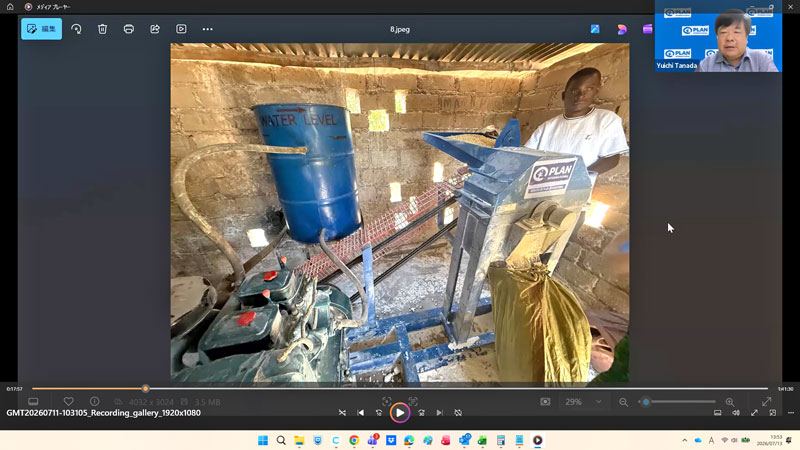Open the 29% zoom level dropdown

pyautogui.click(x=584, y=402)
